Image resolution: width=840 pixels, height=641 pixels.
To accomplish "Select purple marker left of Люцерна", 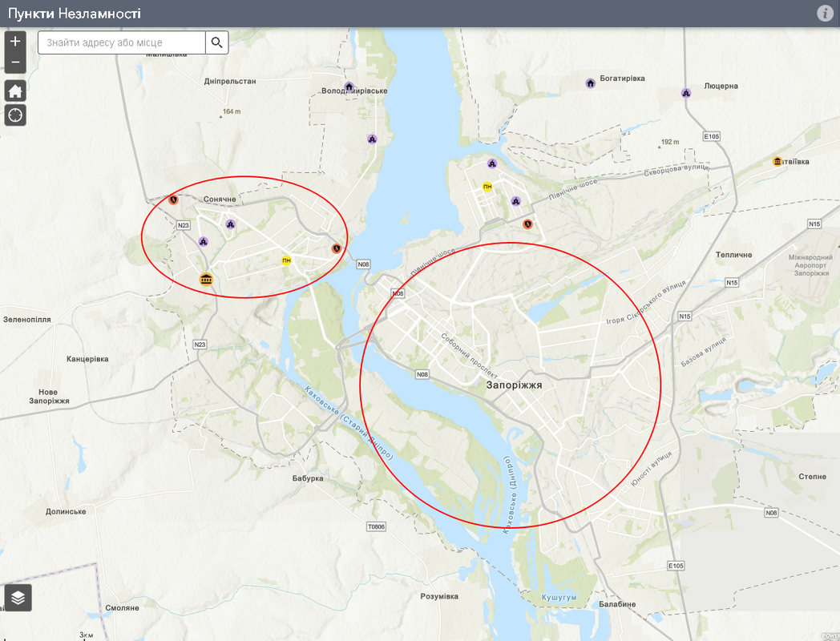I will tap(686, 93).
